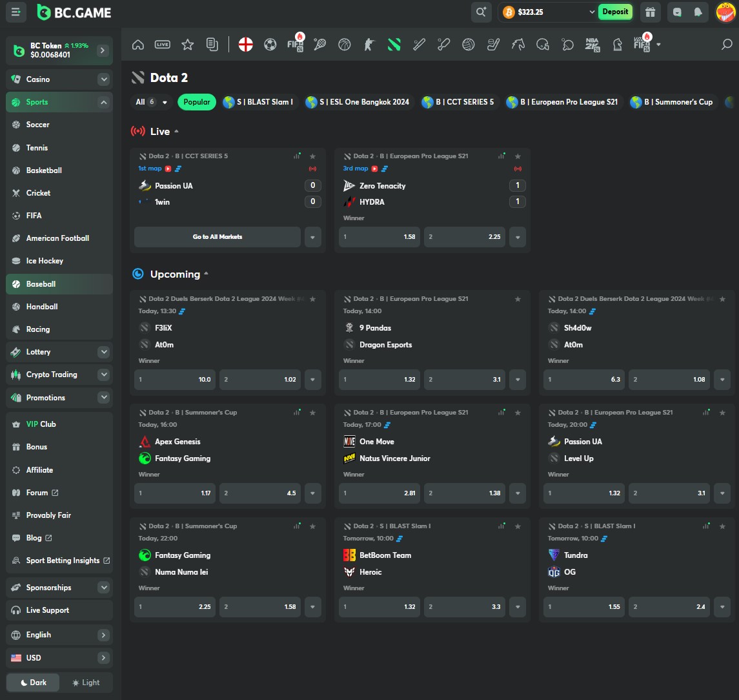This screenshot has width=739, height=700.
Task: Open the notifications bell
Action: [698, 12]
